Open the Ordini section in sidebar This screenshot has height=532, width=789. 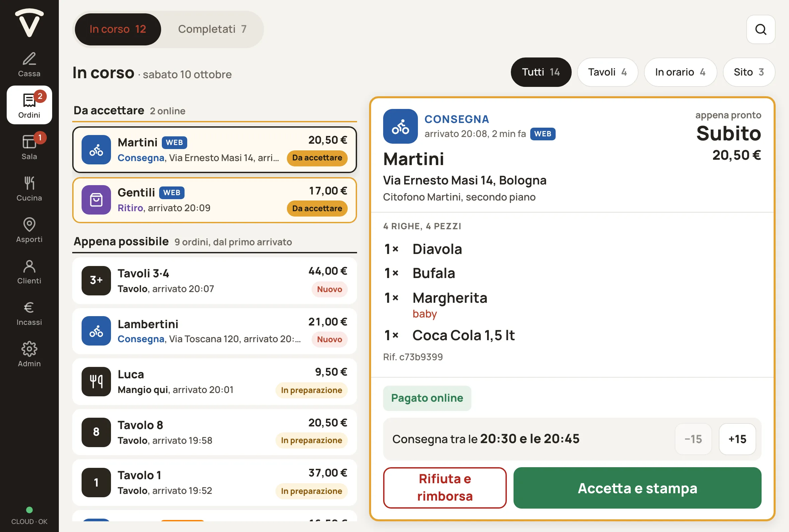pos(29,105)
